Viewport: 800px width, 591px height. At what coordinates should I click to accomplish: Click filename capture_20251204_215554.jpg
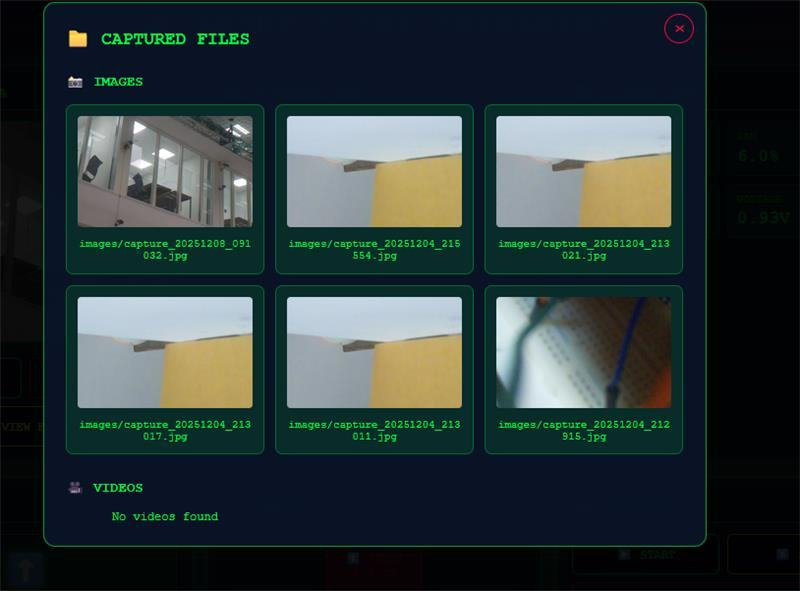[x=374, y=249]
